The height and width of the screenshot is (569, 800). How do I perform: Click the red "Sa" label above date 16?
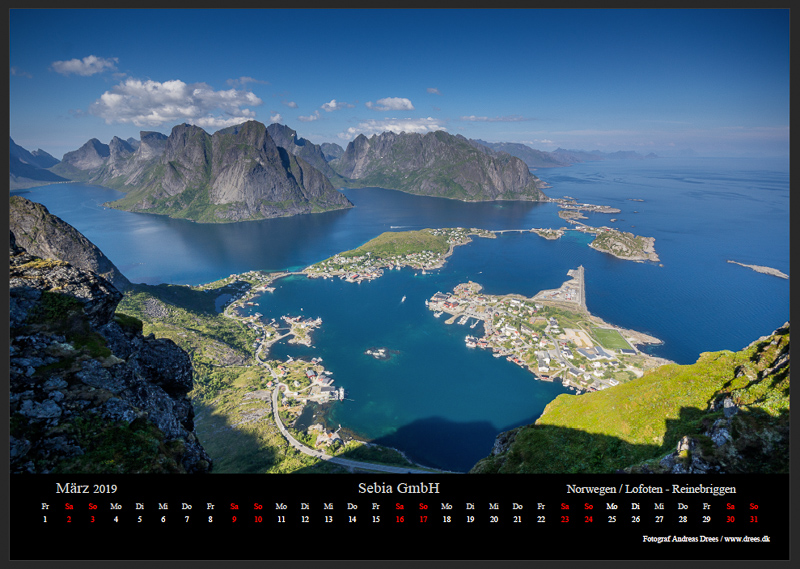399,506
